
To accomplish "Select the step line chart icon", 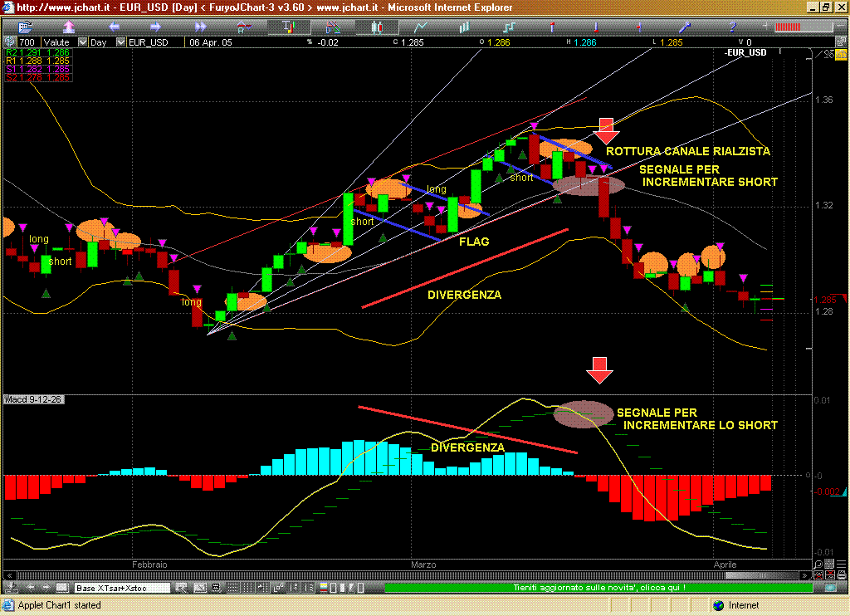I will tap(508, 27).
